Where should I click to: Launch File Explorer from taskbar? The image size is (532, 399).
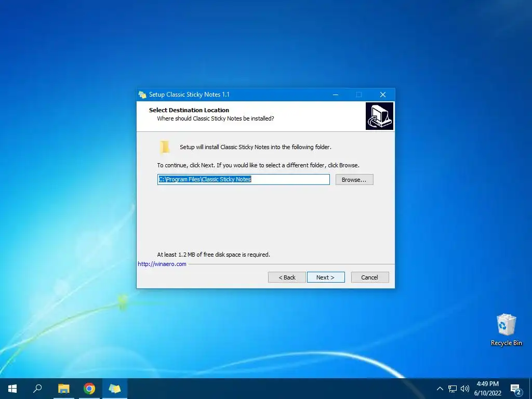(x=64, y=389)
